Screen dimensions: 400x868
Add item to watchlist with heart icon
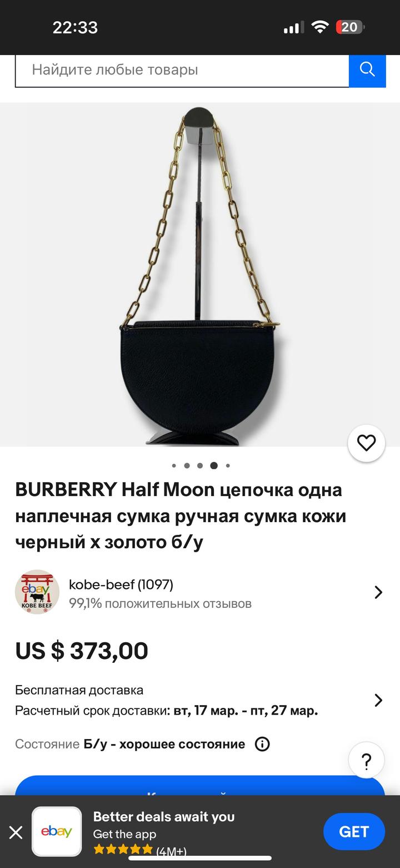366,443
